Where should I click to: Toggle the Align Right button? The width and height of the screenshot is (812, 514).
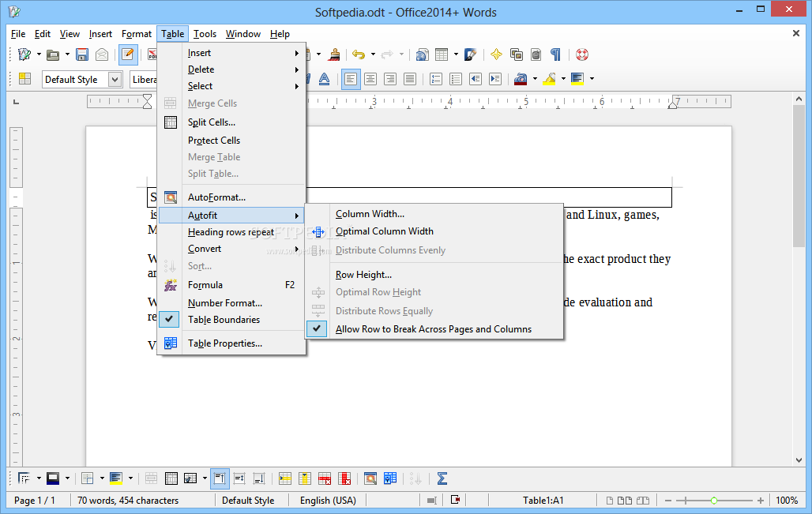pos(390,79)
